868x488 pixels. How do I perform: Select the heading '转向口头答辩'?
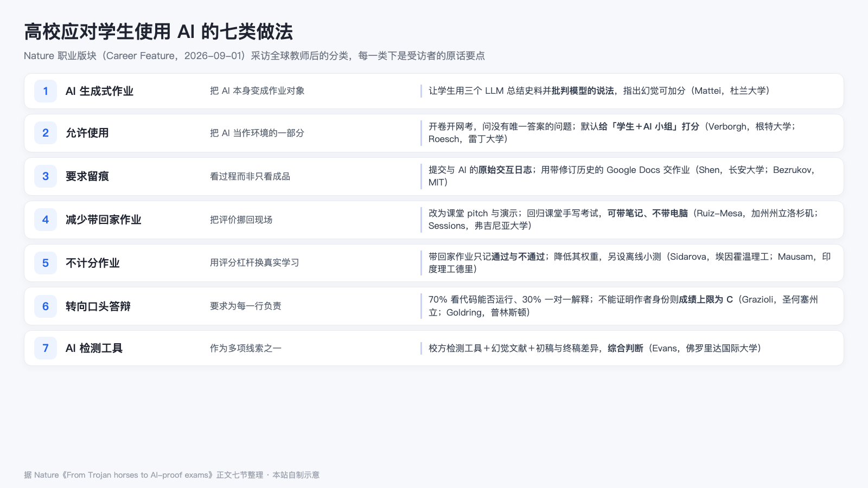98,306
